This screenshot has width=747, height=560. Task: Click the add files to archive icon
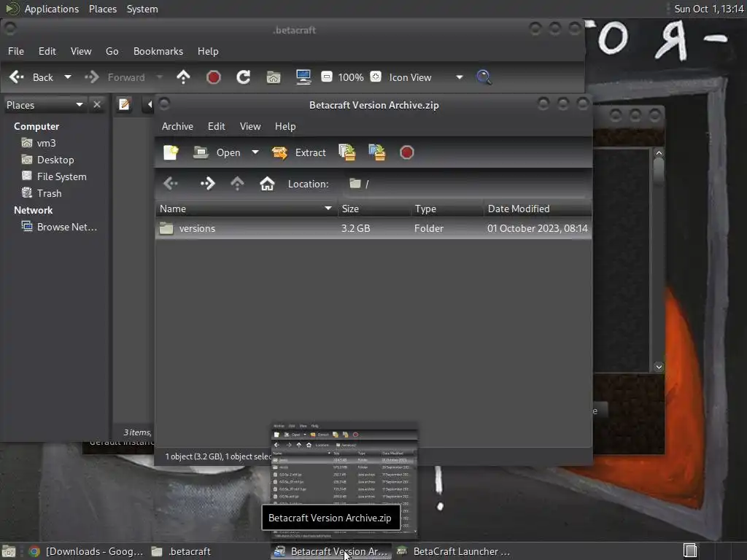347,152
